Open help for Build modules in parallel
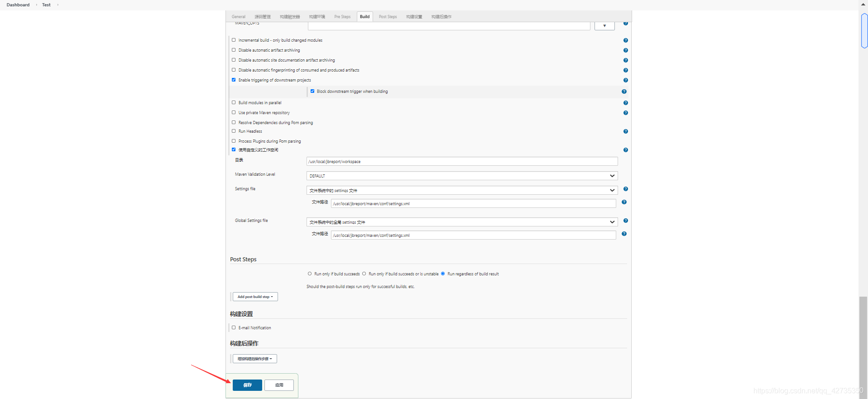 click(625, 103)
